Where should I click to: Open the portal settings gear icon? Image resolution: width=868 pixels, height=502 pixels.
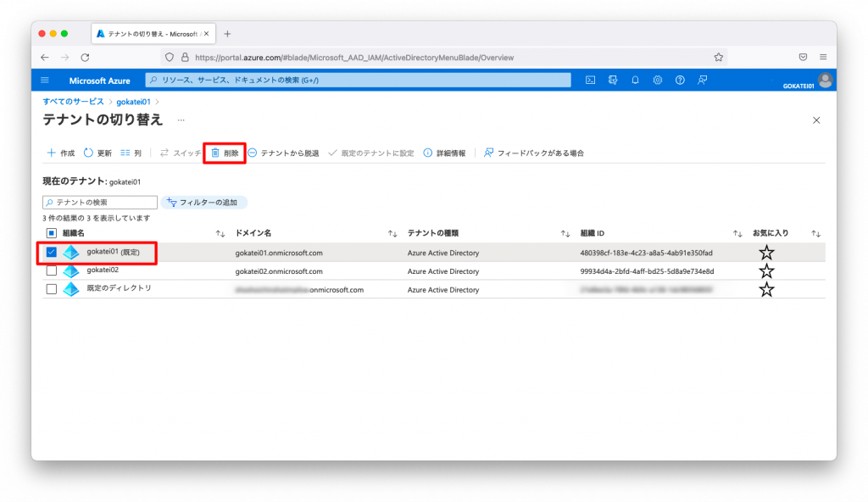click(658, 80)
